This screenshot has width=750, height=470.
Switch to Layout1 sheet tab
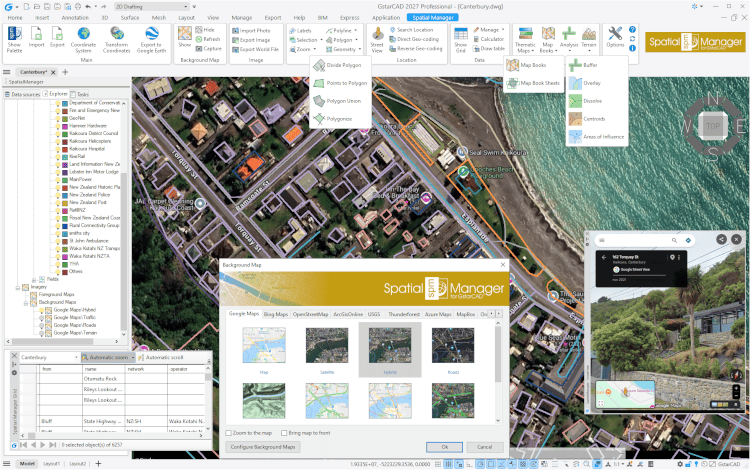(52, 464)
